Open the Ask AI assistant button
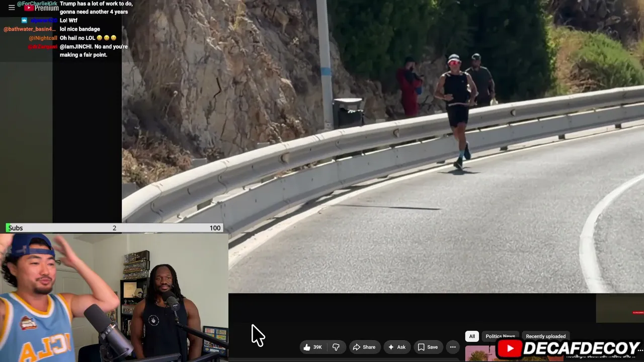 point(396,347)
